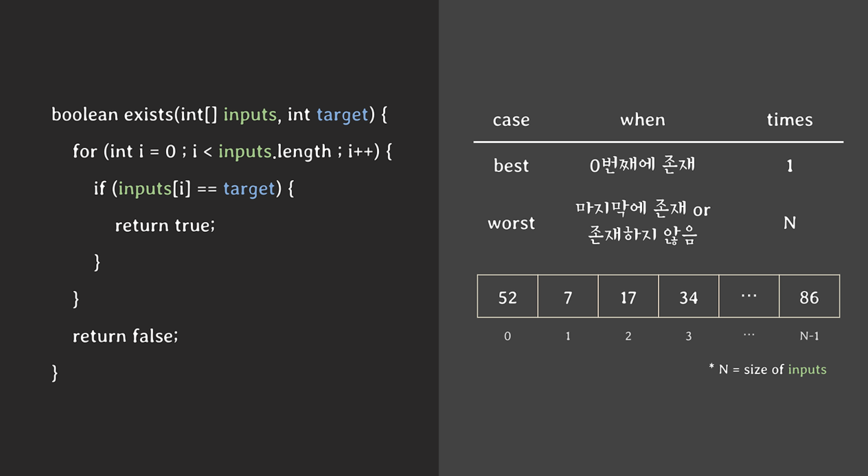Click the blue 'target' in the if statement
The width and height of the screenshot is (868, 476).
(249, 189)
